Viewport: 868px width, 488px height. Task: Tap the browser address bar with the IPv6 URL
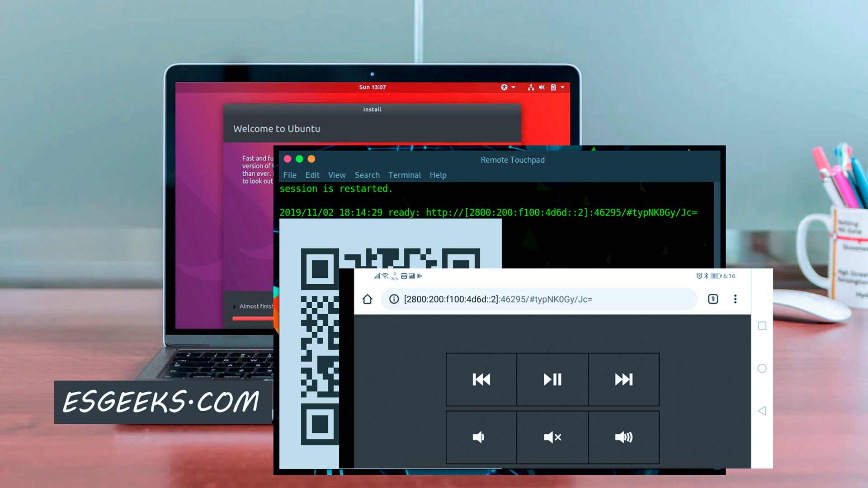point(497,299)
